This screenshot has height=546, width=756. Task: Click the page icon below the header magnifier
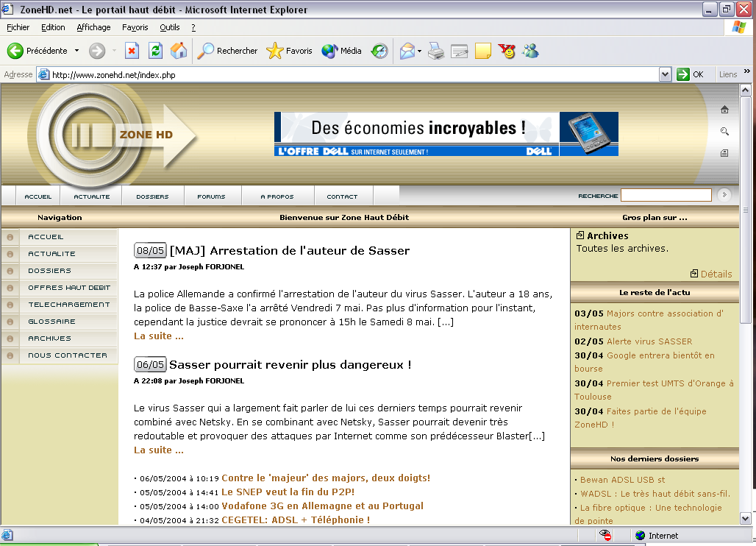click(724, 153)
